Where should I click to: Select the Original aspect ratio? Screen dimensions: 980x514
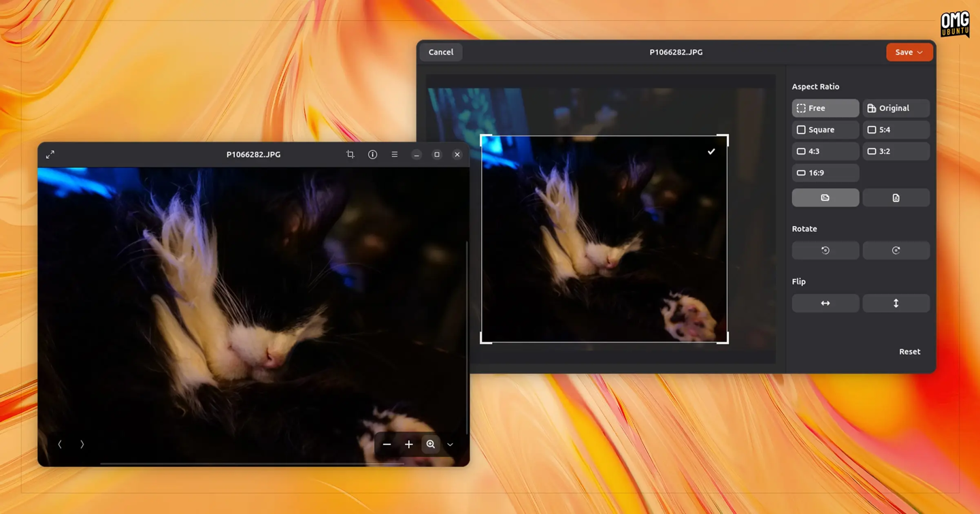[x=896, y=108]
